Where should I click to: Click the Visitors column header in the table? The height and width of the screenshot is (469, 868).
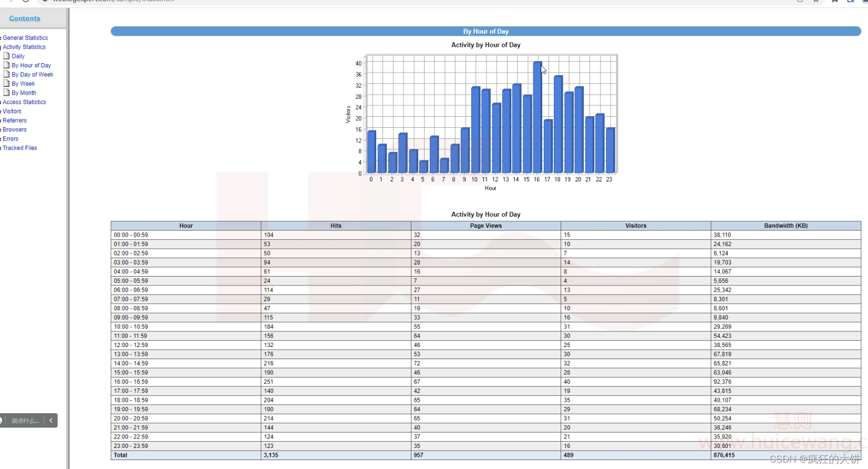coord(636,226)
